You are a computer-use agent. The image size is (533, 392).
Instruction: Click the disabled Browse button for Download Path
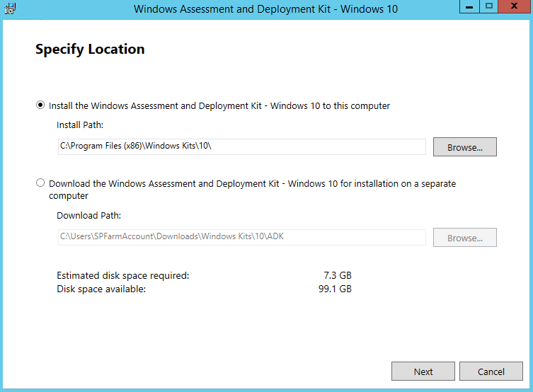click(x=464, y=238)
